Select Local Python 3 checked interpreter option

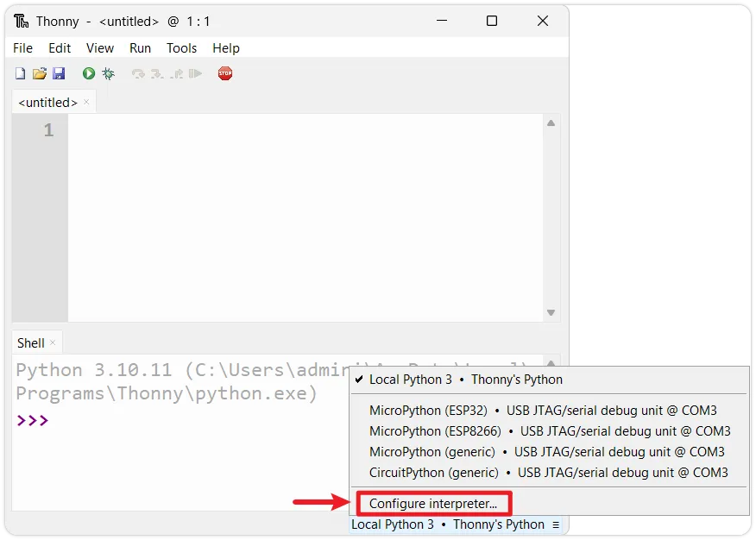point(465,380)
